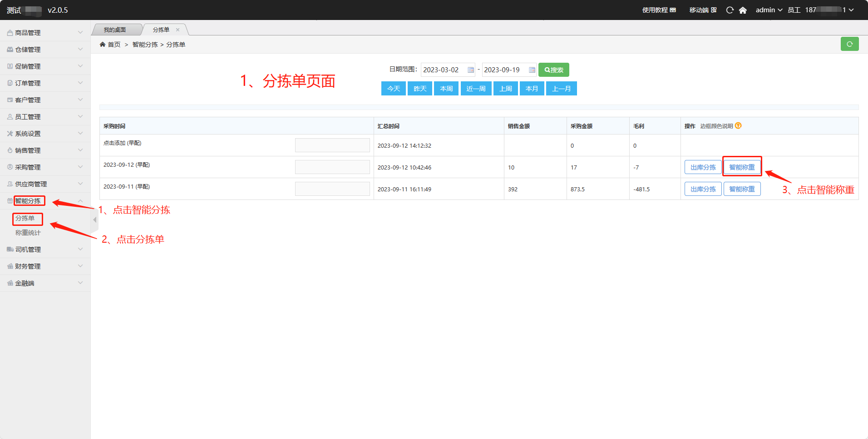Collapse the 智能分拣 menu section
Viewport: 868px width, 439px height.
coord(44,201)
